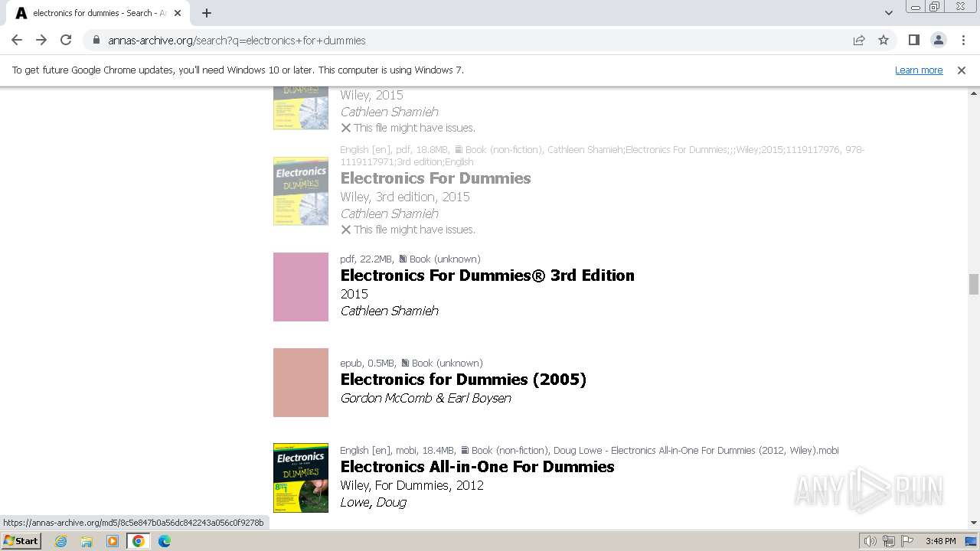Screen dimensions: 980x551
Task: Open Electronics All-in-One For Dummies result
Action: (477, 467)
